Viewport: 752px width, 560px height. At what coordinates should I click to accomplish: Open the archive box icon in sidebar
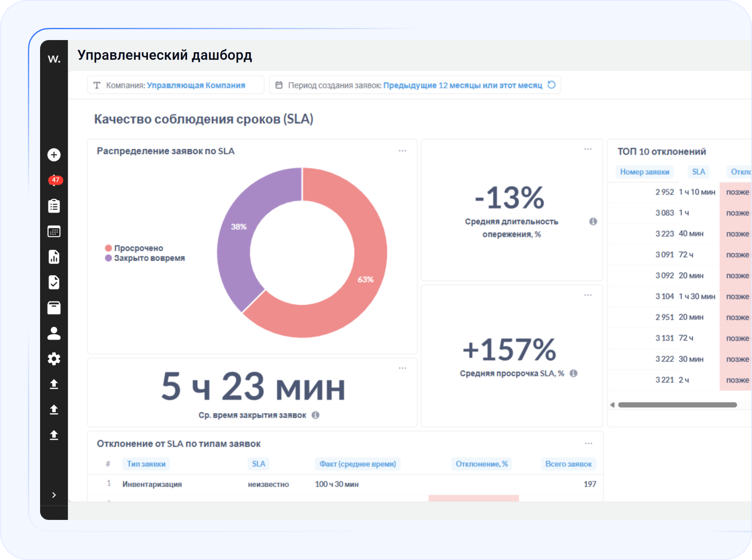coord(54,307)
